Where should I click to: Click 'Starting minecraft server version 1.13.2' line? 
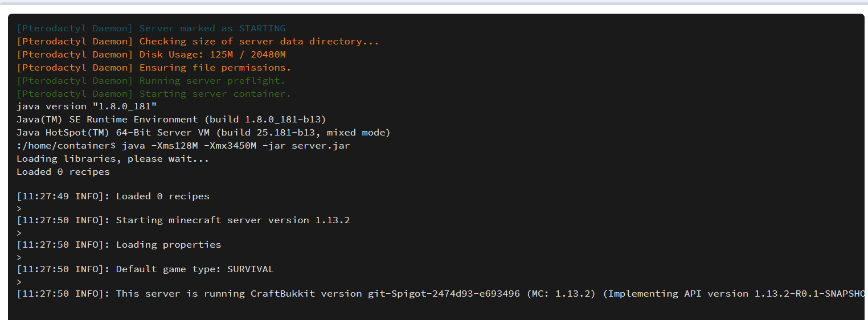pyautogui.click(x=183, y=220)
